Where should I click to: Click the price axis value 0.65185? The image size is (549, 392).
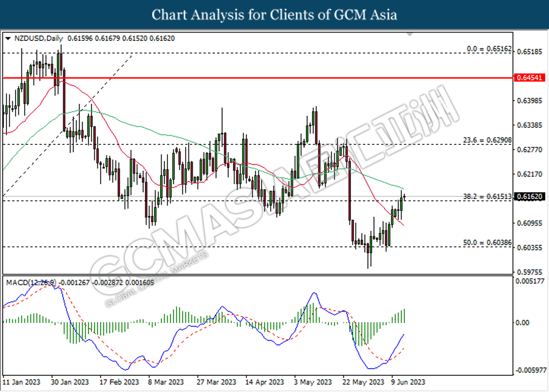530,52
